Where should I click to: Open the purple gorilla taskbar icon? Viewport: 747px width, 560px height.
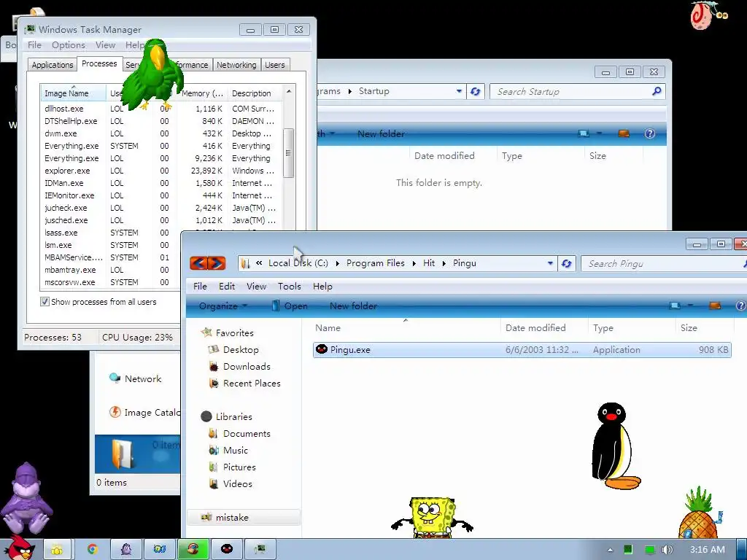point(126,550)
